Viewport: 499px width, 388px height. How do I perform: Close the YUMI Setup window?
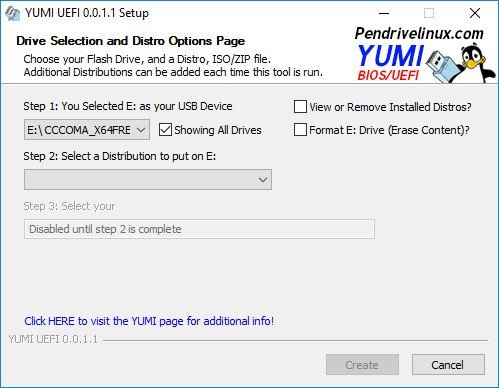475,13
